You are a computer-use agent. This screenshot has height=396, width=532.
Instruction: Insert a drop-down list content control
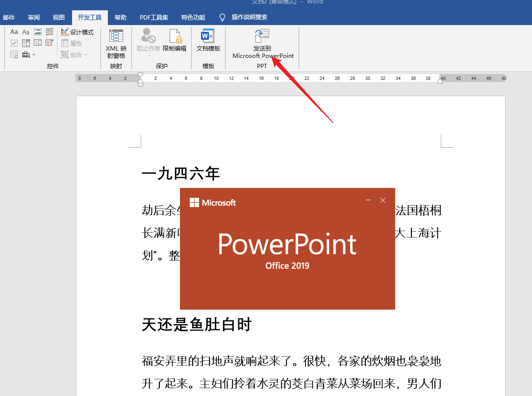(38, 43)
